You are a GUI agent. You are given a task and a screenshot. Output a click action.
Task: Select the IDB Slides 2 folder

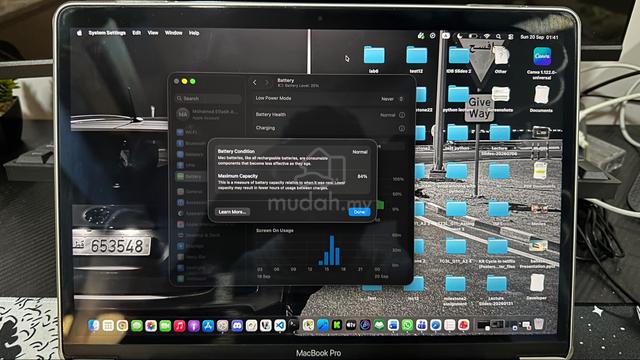tap(458, 60)
